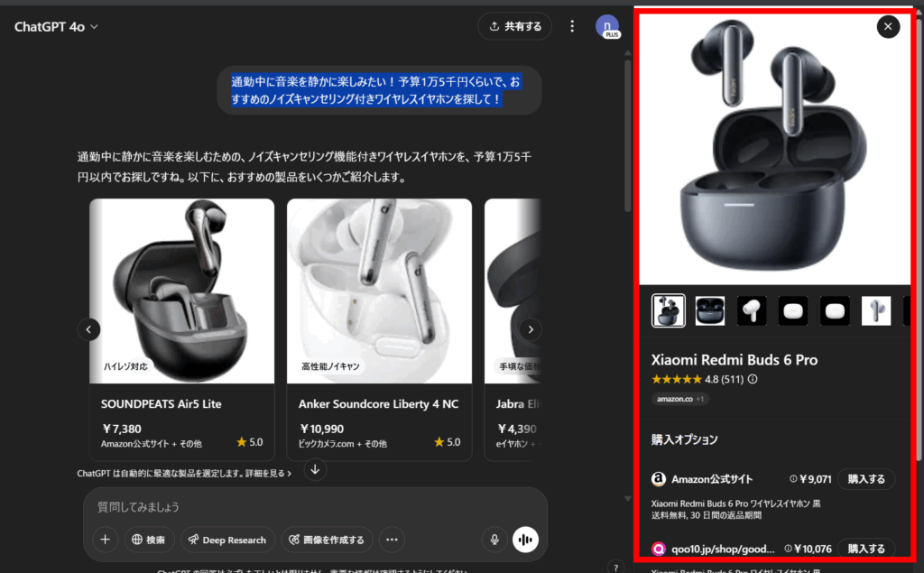Select the third thumbnail with a white earbud

[752, 310]
